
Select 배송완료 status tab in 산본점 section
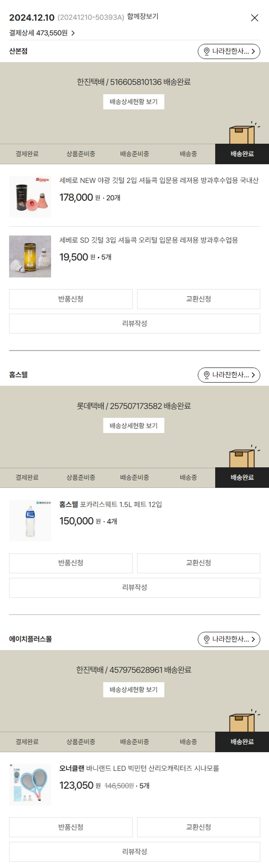pyautogui.click(x=242, y=154)
